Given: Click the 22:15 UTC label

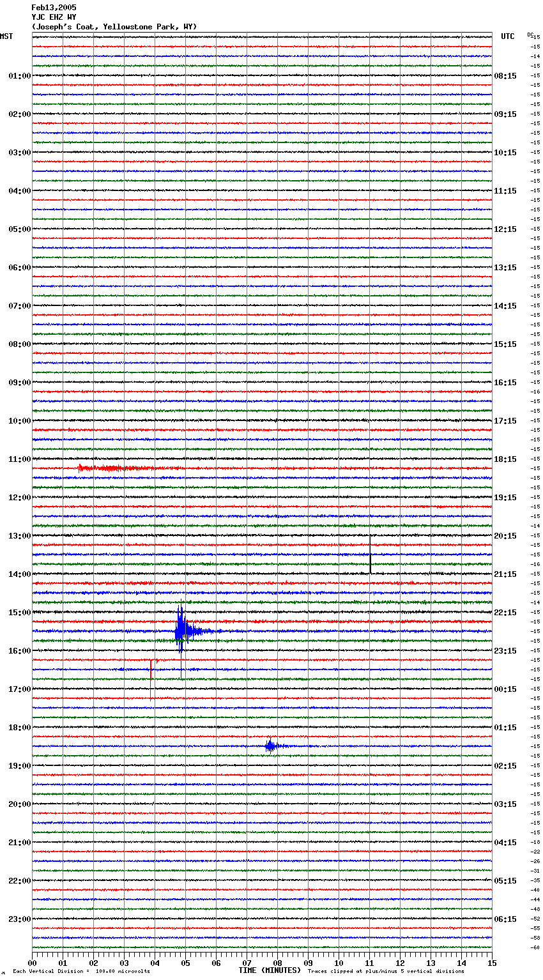Looking at the screenshot, I should pyautogui.click(x=505, y=613).
